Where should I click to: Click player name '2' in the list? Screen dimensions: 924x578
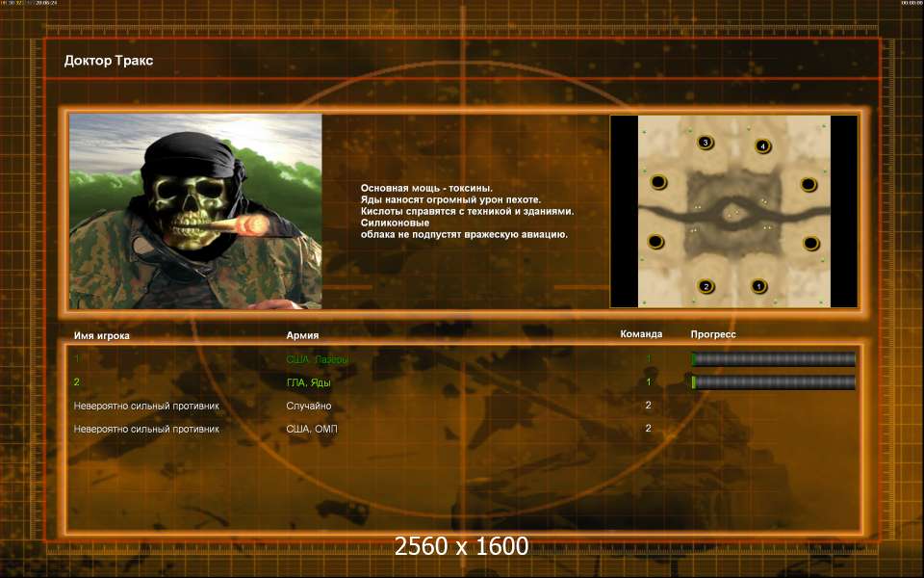click(x=77, y=382)
